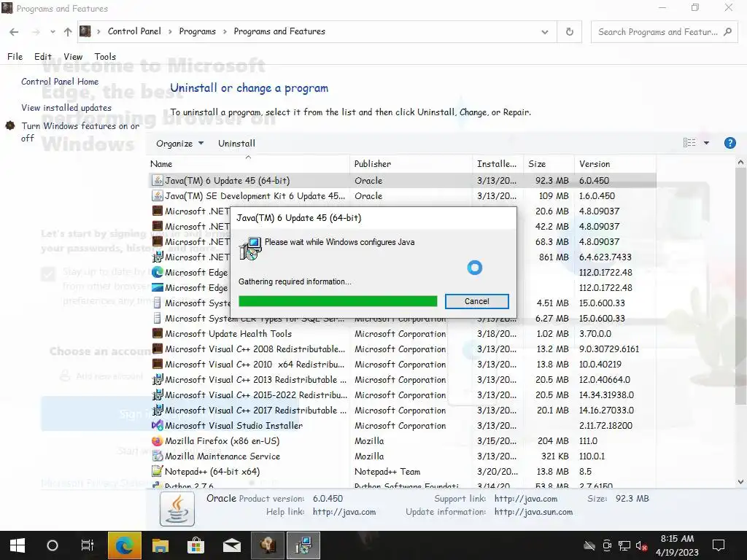Open the View menu
747x560 pixels.
[73, 57]
